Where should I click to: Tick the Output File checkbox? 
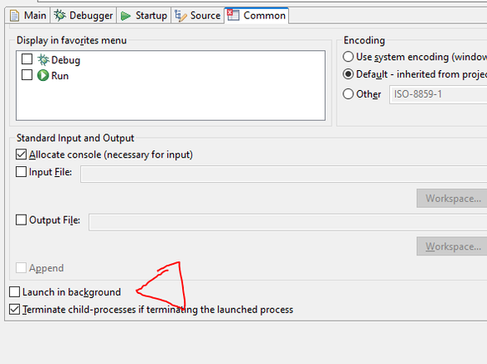[x=21, y=220]
